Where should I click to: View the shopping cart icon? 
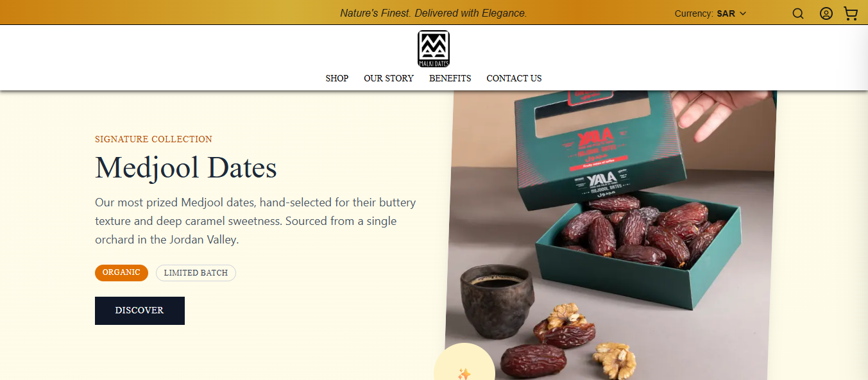(851, 13)
